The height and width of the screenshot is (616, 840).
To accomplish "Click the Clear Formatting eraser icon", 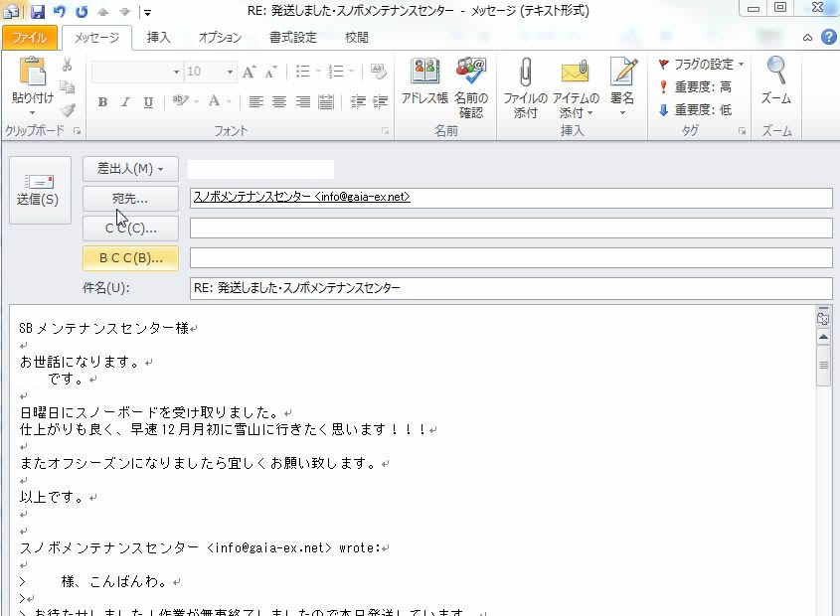I will [x=378, y=72].
